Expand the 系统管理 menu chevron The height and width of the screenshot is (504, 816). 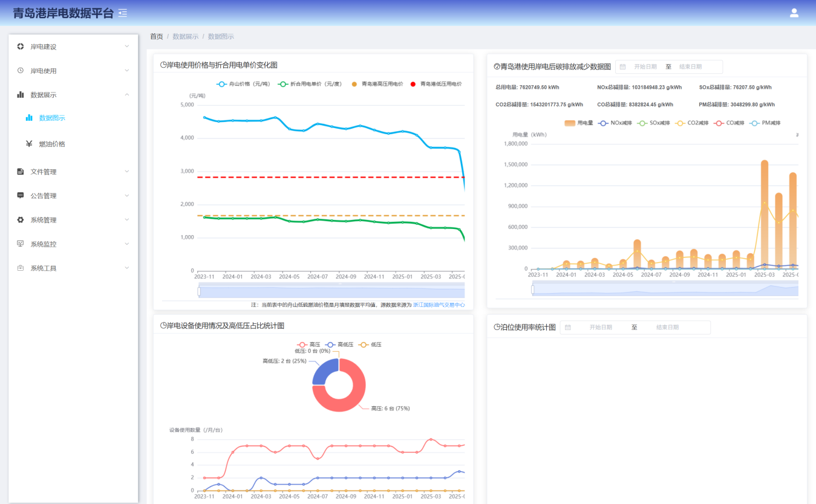126,220
